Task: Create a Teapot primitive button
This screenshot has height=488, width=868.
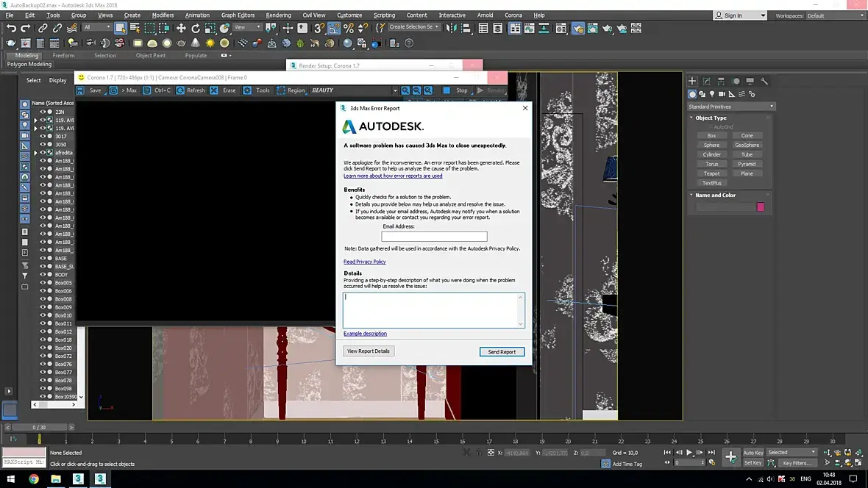Action: click(711, 173)
